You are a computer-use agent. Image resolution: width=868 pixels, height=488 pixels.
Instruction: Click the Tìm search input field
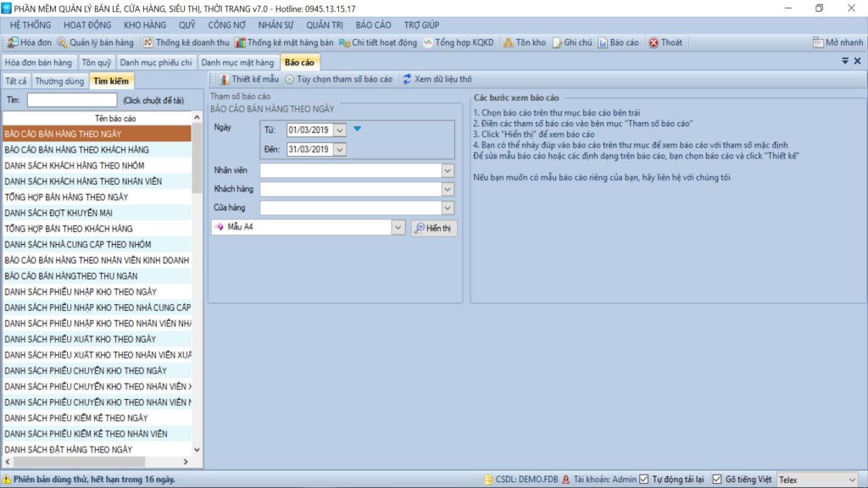tap(72, 100)
